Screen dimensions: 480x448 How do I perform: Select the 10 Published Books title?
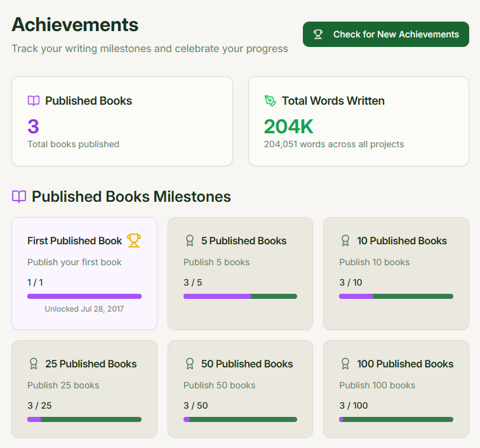[x=402, y=241]
